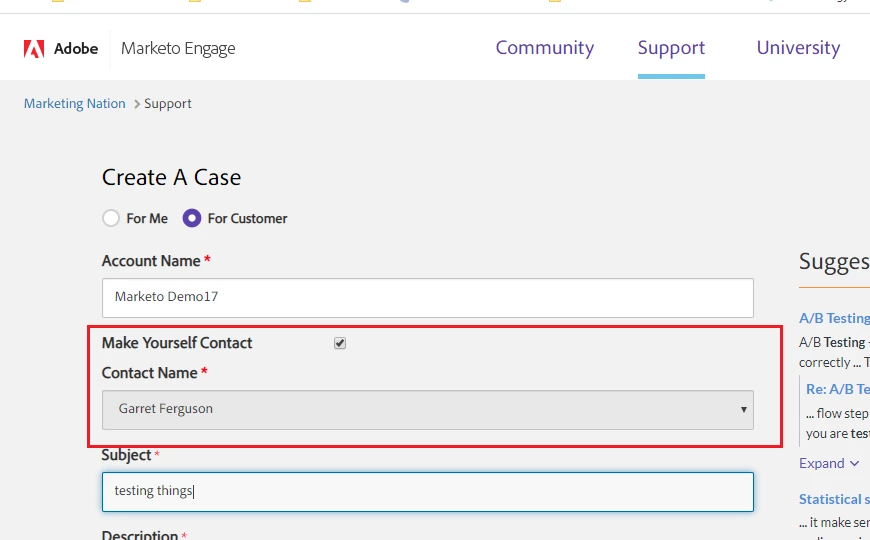Select the For Me radio button
Image resolution: width=870 pixels, height=540 pixels.
(111, 218)
